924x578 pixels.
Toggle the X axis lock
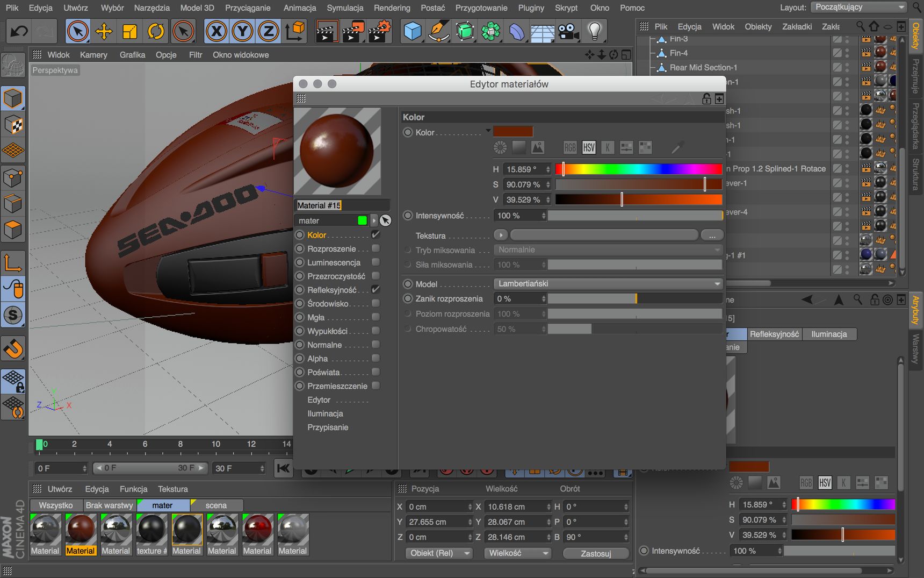[216, 31]
